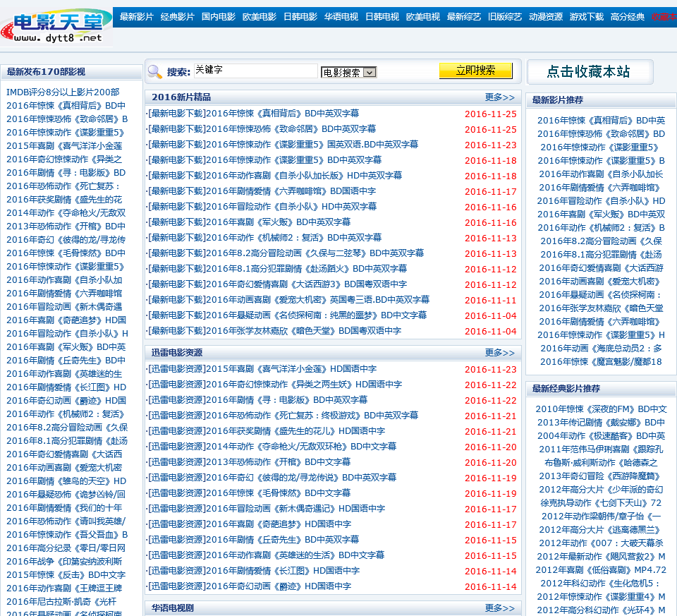This screenshot has width=677, height=616.
Task: Open 迅雷 《英雄迷的生活》BD中文字幕 link
Action: point(295,556)
